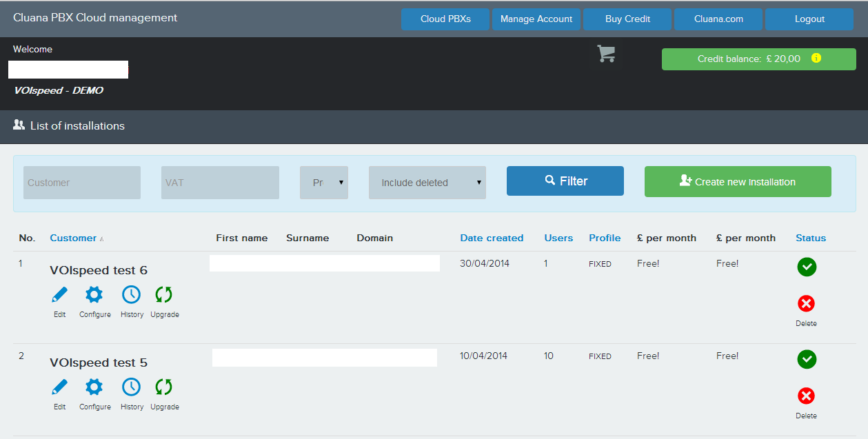Open the profile filter dropdown
The image size is (868, 439).
pos(324,183)
